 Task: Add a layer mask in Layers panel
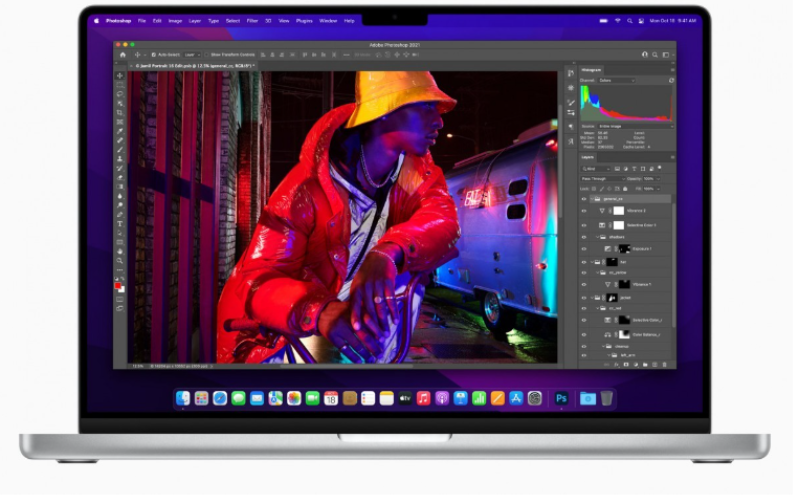626,364
